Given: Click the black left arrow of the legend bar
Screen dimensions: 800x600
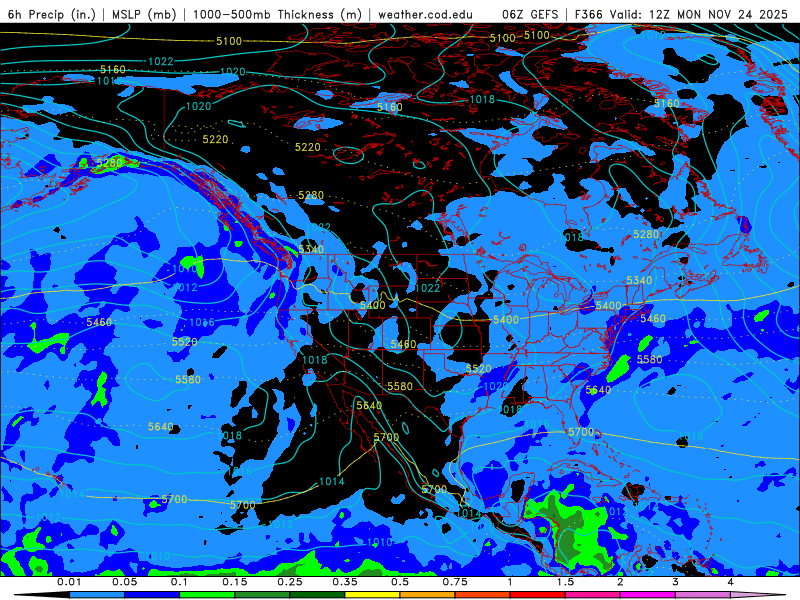Looking at the screenshot, I should 42,595.
